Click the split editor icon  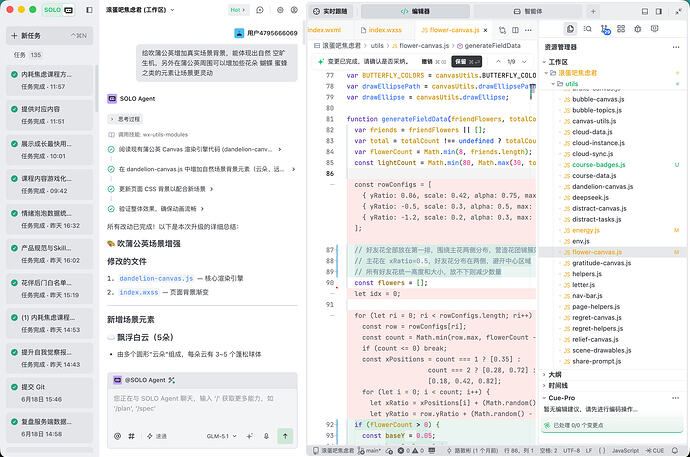(x=515, y=30)
